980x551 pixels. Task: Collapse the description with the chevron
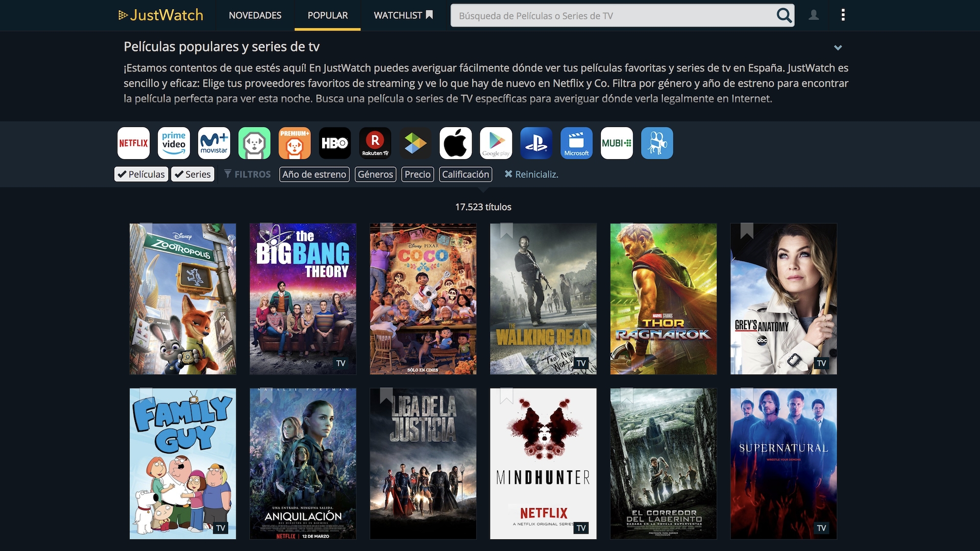point(838,47)
